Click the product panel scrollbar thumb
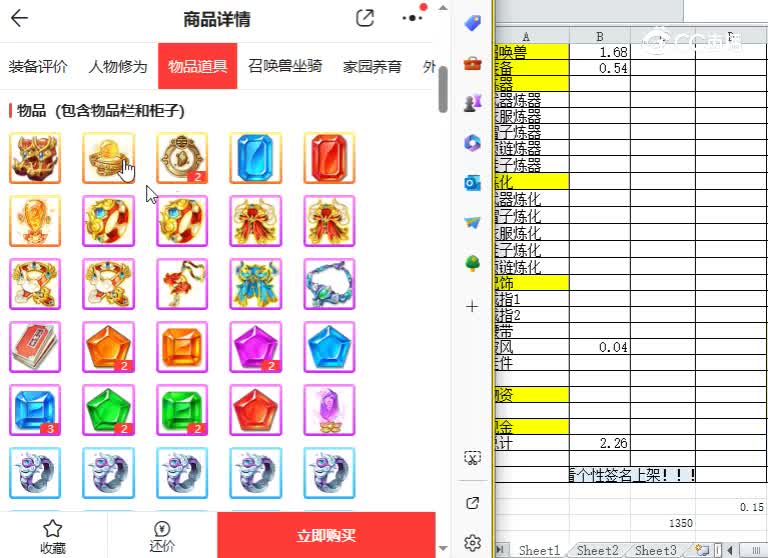 (x=443, y=89)
